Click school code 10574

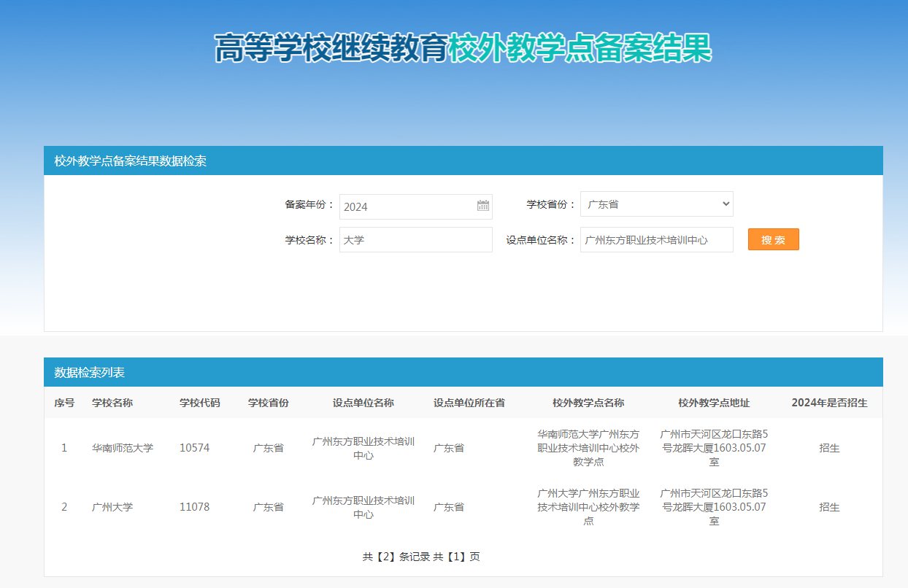[x=194, y=448]
